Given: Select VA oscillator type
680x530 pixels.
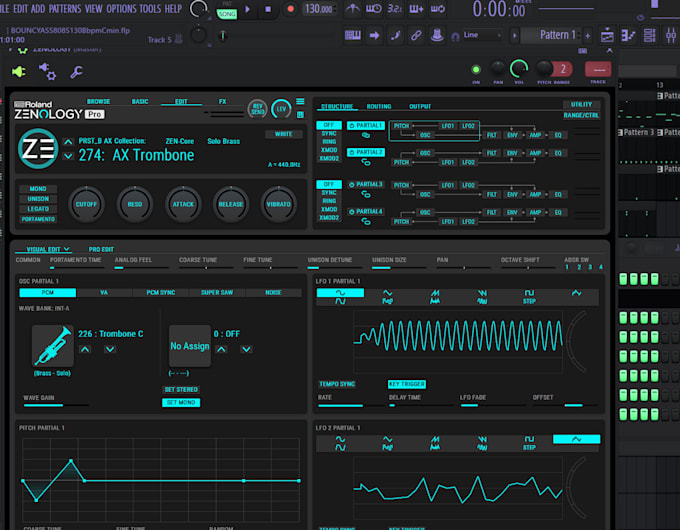Looking at the screenshot, I should [104, 293].
